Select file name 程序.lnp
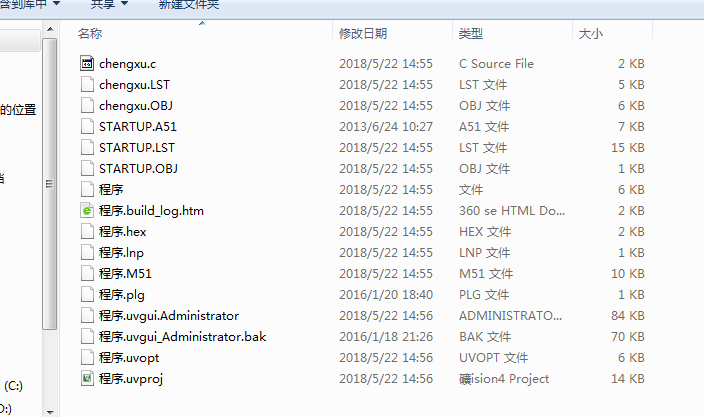The image size is (704, 417). [121, 253]
